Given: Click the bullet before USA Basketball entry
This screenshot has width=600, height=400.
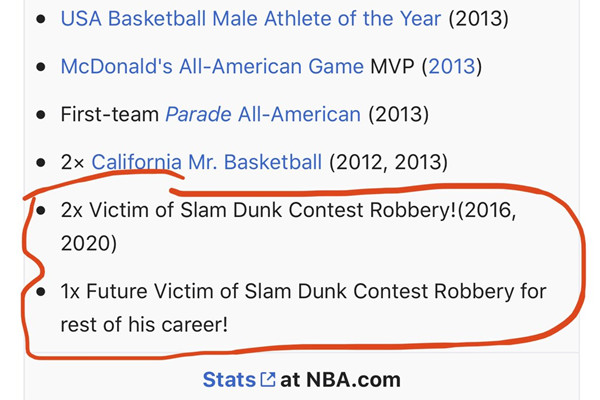Looking at the screenshot, I should coord(41,19).
